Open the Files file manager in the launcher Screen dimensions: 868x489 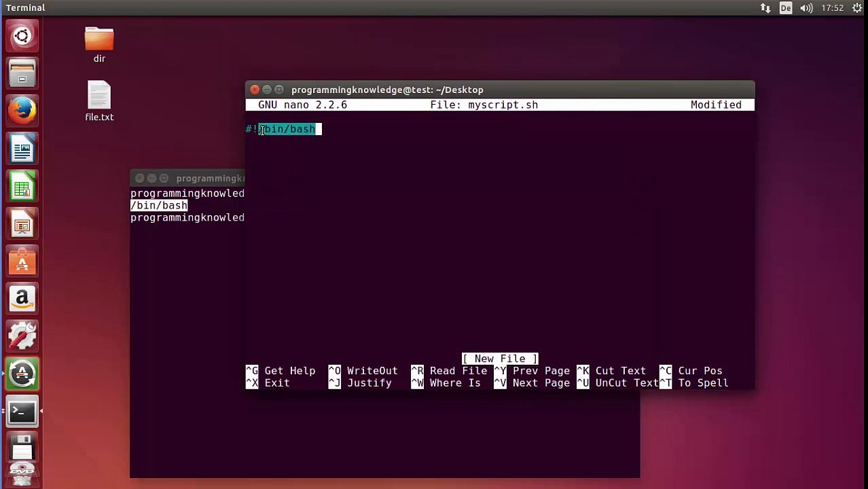pyautogui.click(x=22, y=73)
